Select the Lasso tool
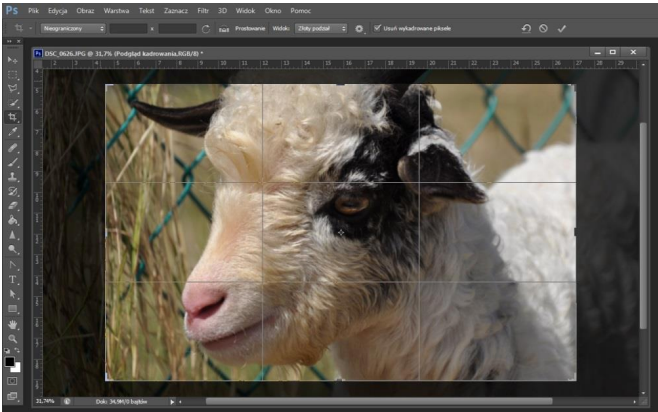The width and height of the screenshot is (658, 412). (12, 89)
